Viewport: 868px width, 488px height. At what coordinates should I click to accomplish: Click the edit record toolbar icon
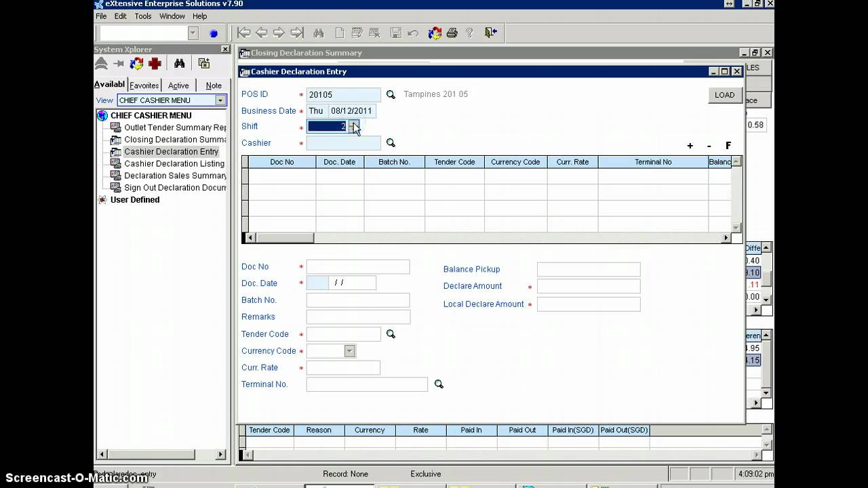[357, 33]
